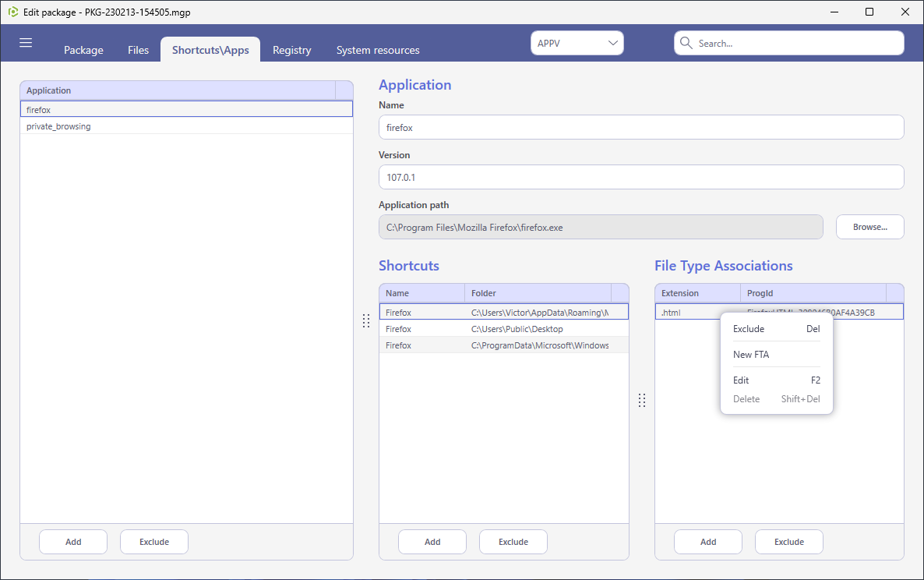924x580 pixels.
Task: Open the APPV format dropdown
Action: coord(577,43)
